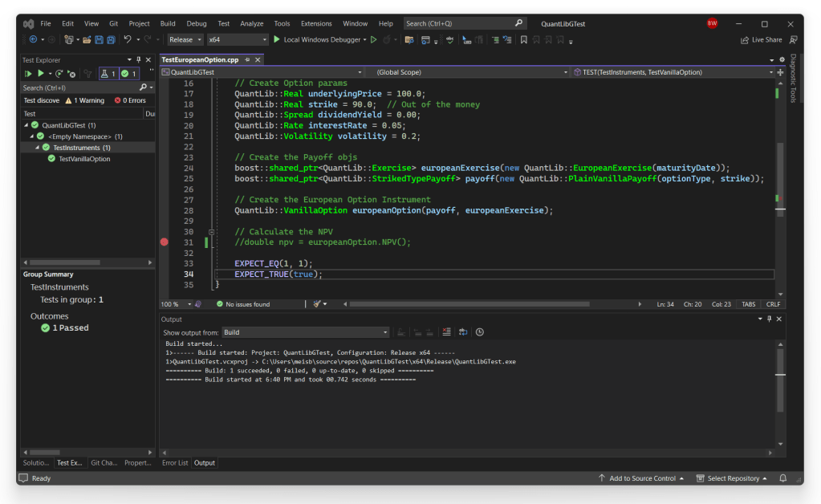Click the Toggle Bookmark icon in toolbar

(x=523, y=40)
